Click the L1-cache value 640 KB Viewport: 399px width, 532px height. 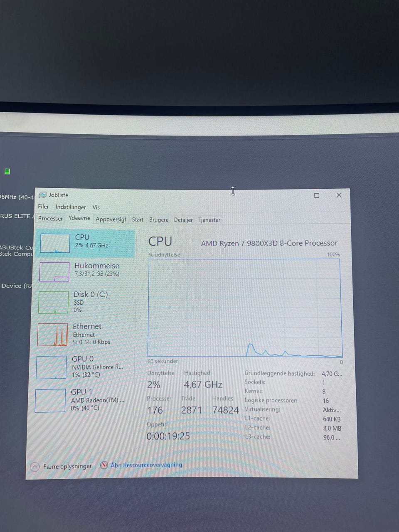click(332, 419)
